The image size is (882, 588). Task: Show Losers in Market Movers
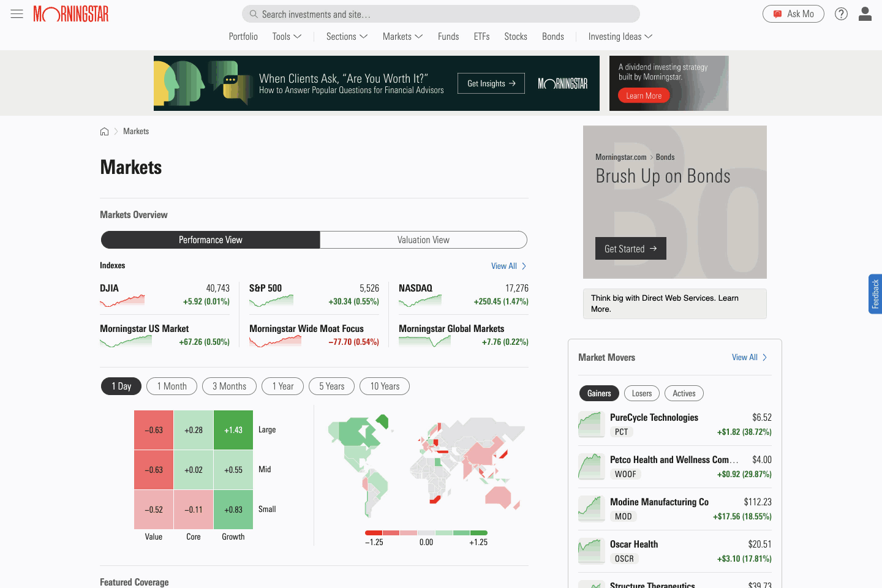642,393
